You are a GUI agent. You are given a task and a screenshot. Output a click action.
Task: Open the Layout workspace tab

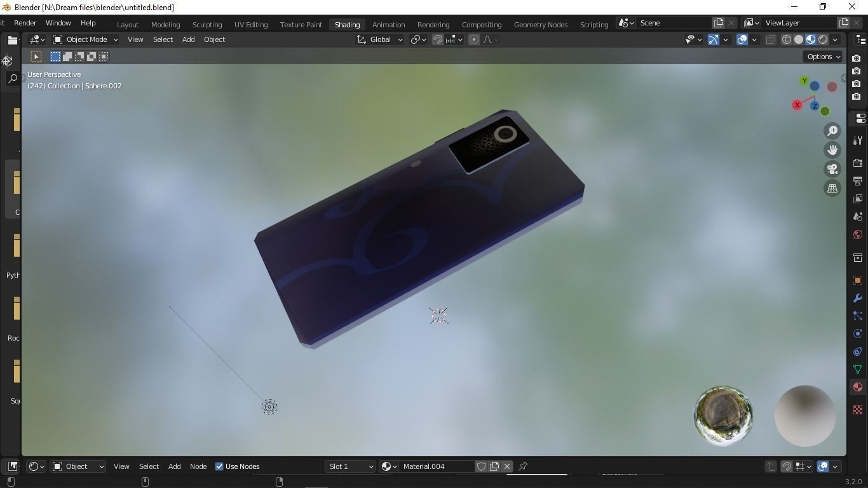[128, 24]
